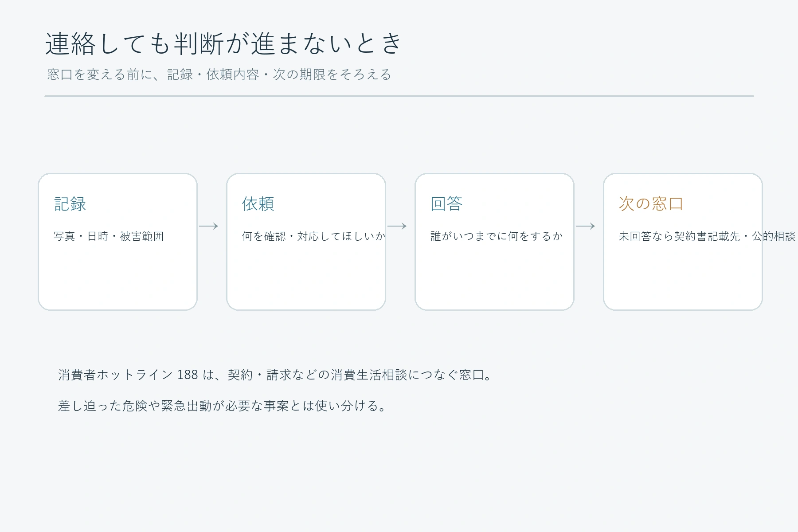This screenshot has width=798, height=532.
Task: Select the 次の窓口 card heading
Action: tap(651, 204)
